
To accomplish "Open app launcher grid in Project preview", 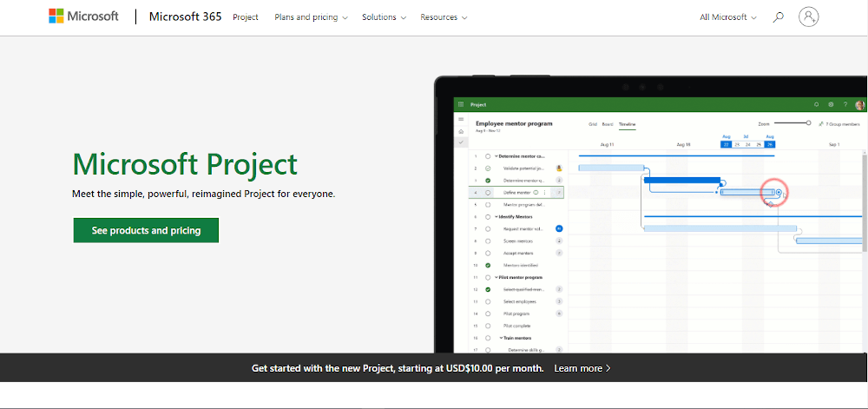I will 461,104.
